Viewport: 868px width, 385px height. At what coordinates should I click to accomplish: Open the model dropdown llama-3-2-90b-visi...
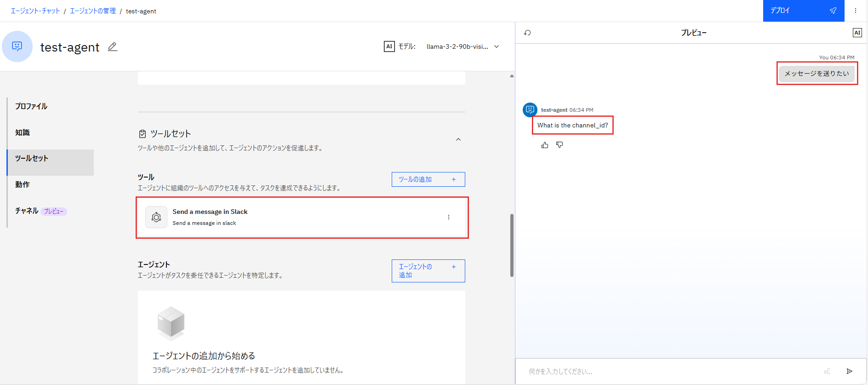tap(463, 46)
